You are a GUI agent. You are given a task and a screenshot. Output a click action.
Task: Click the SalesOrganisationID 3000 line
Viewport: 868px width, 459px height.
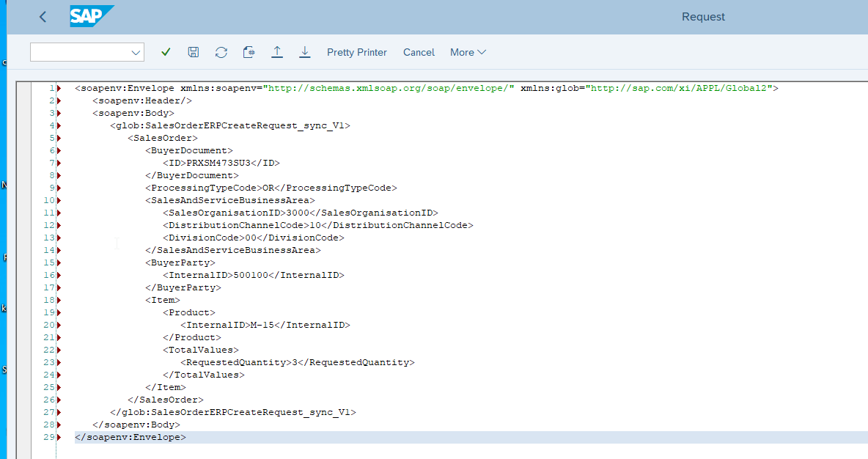301,213
